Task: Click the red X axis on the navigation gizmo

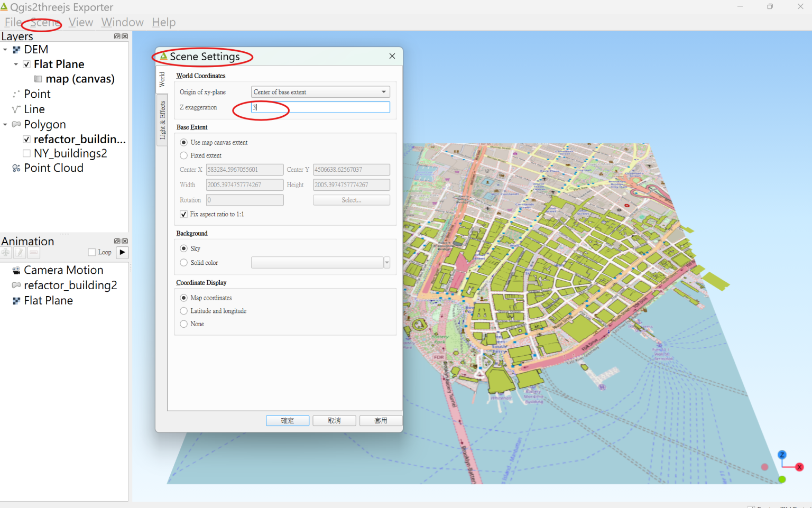Action: coord(800,467)
